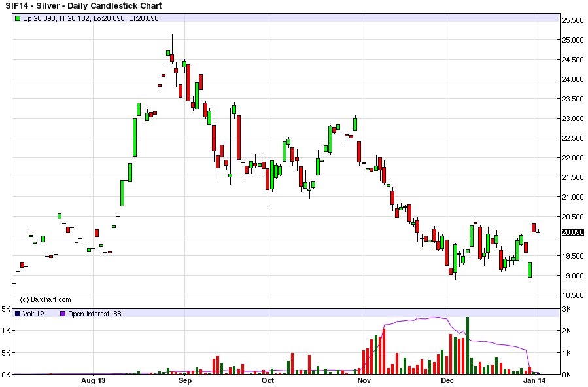Viewport: 588px width, 387px height.
Task: Click the 22.000 price axis label
Action: (573, 158)
